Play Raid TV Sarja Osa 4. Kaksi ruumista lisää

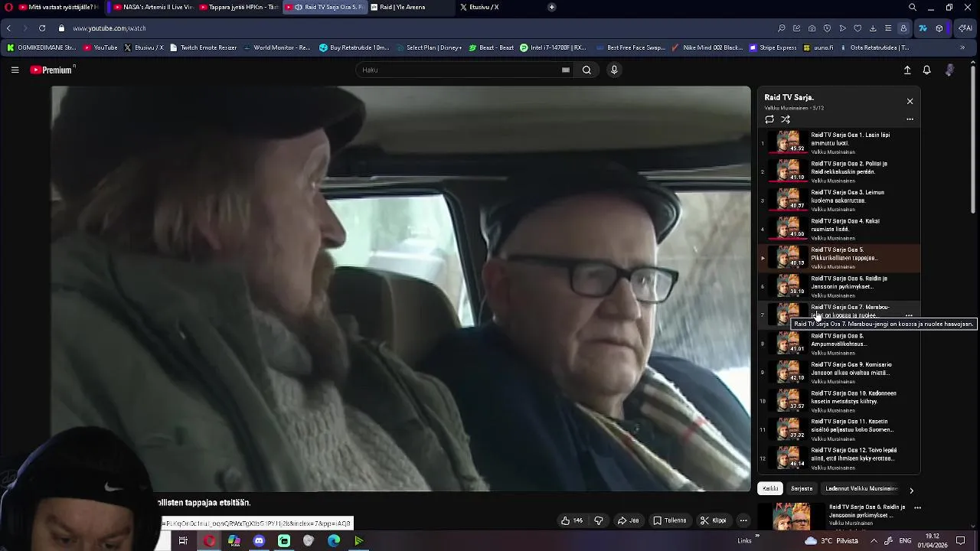pyautogui.click(x=839, y=229)
